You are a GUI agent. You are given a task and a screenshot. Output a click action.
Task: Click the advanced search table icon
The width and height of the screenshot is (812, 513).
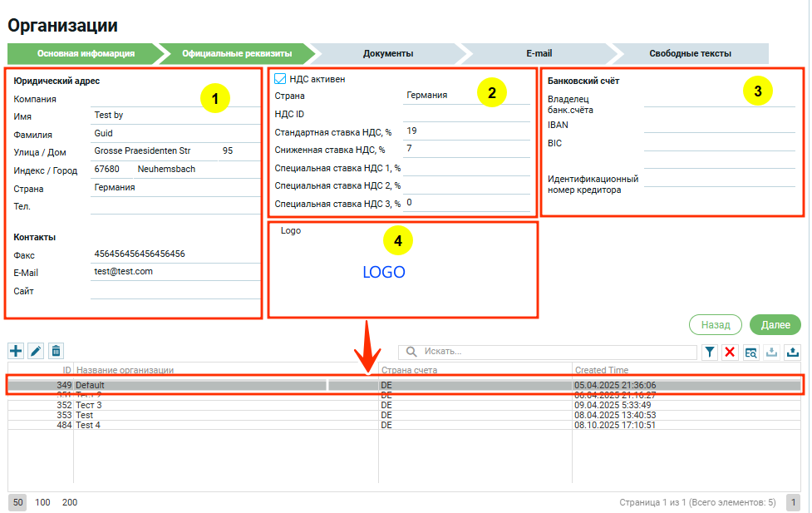(750, 353)
